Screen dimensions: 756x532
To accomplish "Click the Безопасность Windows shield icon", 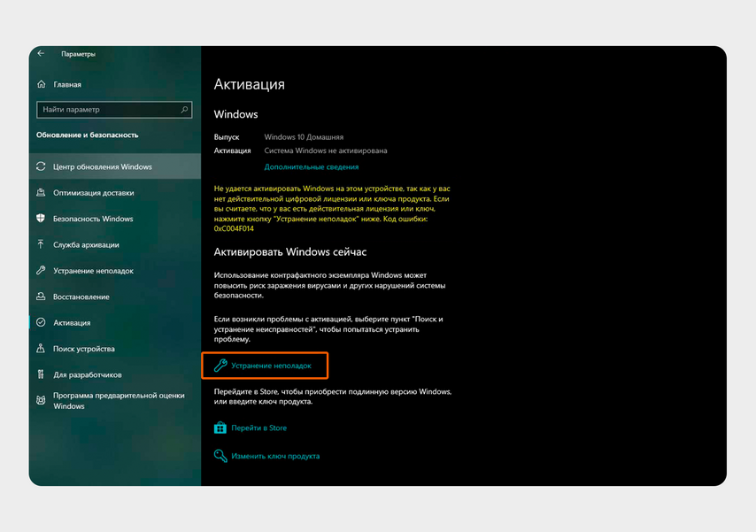I will tap(41, 219).
